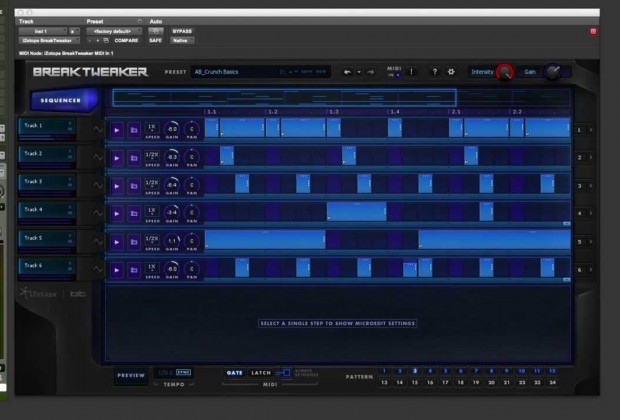The width and height of the screenshot is (620, 420).
Task: Open Track 4 generator waveform icon
Action: tap(97, 213)
